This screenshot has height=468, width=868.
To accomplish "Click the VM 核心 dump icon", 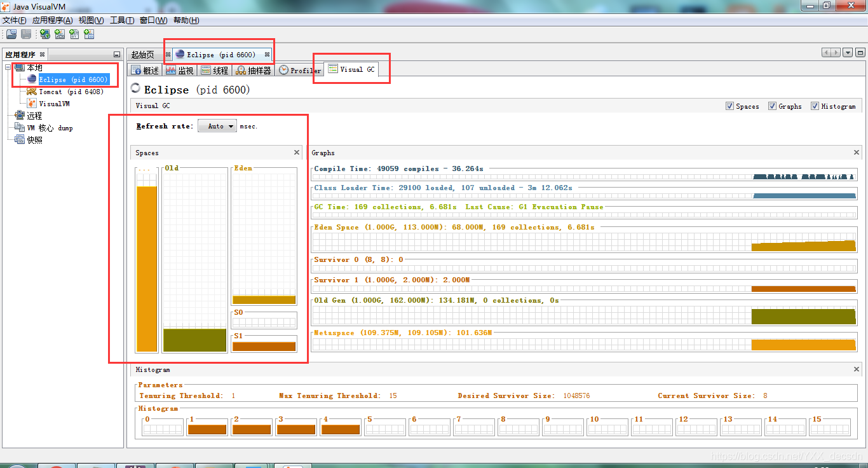I will (x=19, y=128).
